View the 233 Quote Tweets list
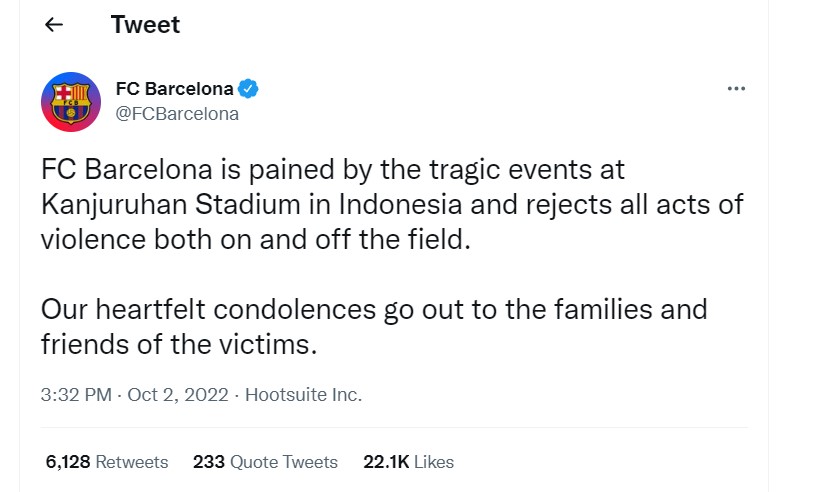817x492 pixels. (265, 462)
